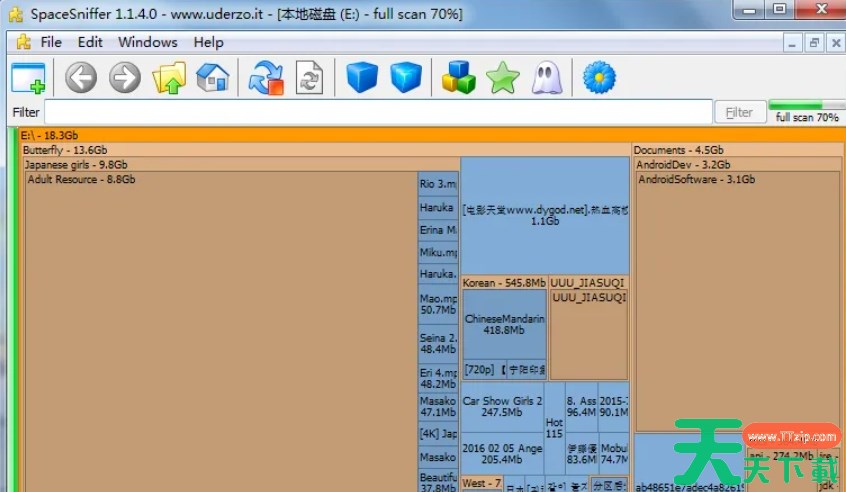Screen dimensions: 846x492
Task: Click the Home house icon
Action: (212, 77)
